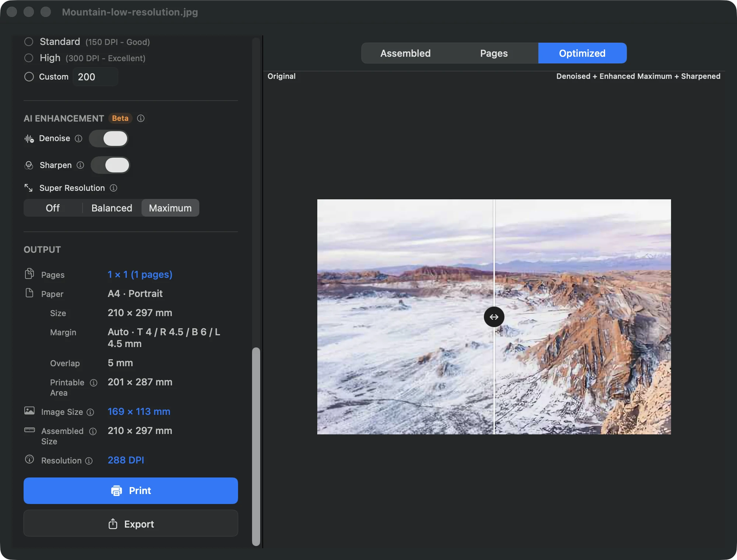Viewport: 737px width, 560px height.
Task: Click the Pages document icon
Action: (29, 274)
